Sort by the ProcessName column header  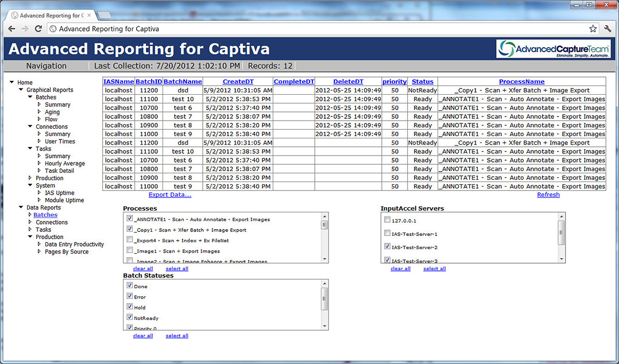pyautogui.click(x=521, y=82)
